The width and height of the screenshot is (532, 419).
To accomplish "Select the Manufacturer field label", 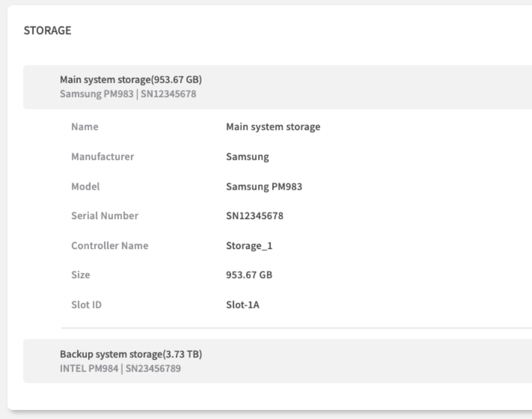I will [102, 157].
